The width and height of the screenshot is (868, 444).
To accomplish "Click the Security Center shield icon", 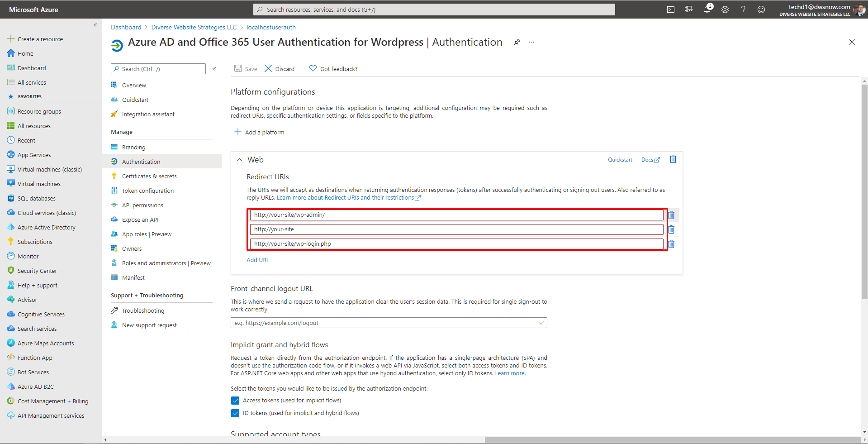I will pos(11,271).
